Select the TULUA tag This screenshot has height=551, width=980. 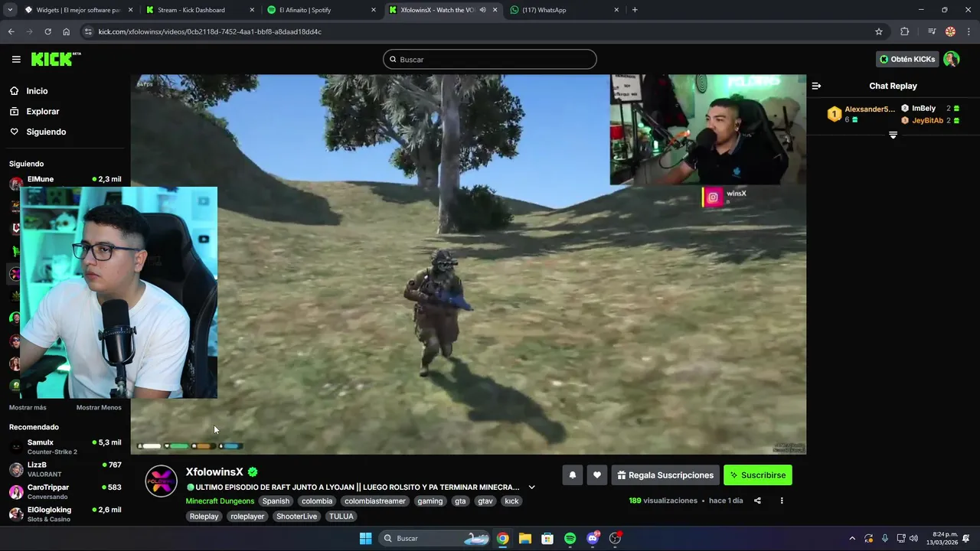341,517
